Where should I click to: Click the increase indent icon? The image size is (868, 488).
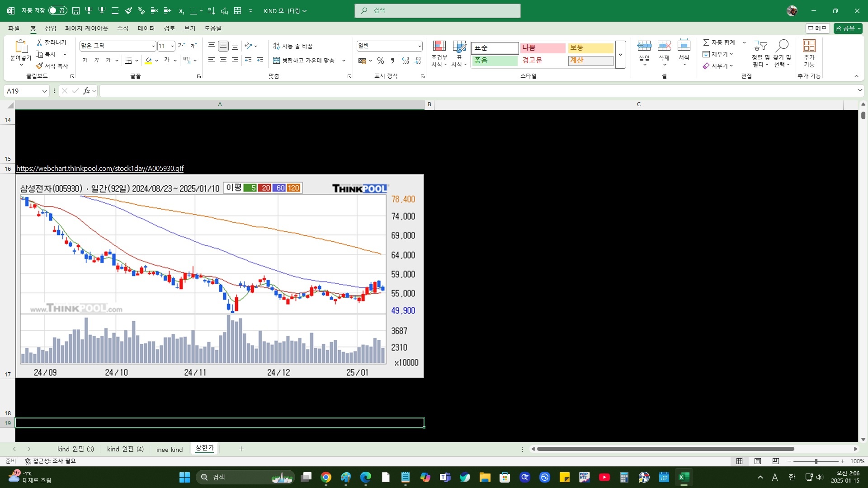coord(260,61)
